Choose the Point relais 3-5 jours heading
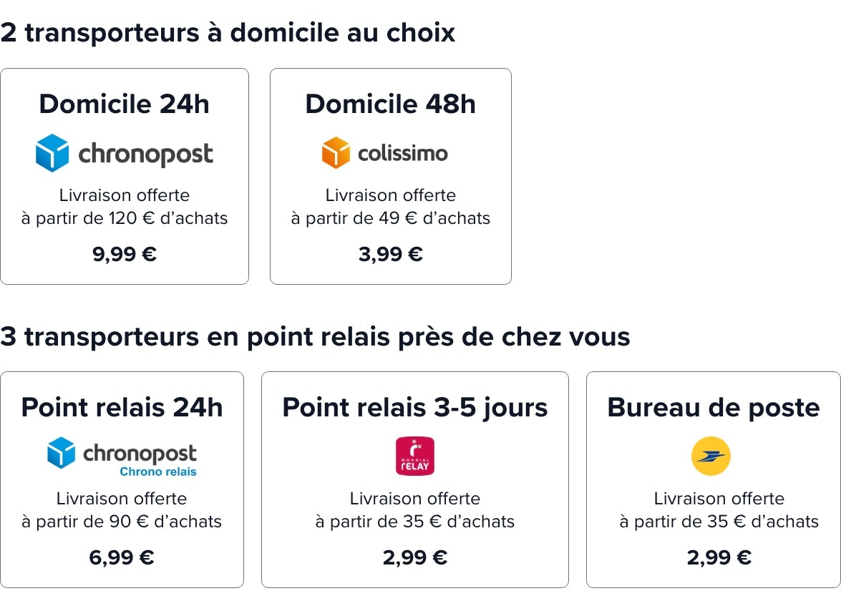This screenshot has height=616, width=841. coord(415,408)
